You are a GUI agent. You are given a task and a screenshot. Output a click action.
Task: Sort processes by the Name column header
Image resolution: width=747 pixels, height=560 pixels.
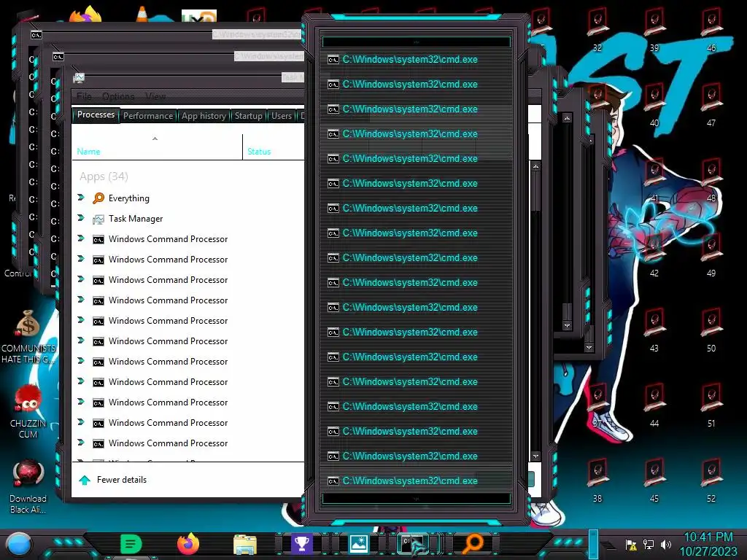click(158, 147)
